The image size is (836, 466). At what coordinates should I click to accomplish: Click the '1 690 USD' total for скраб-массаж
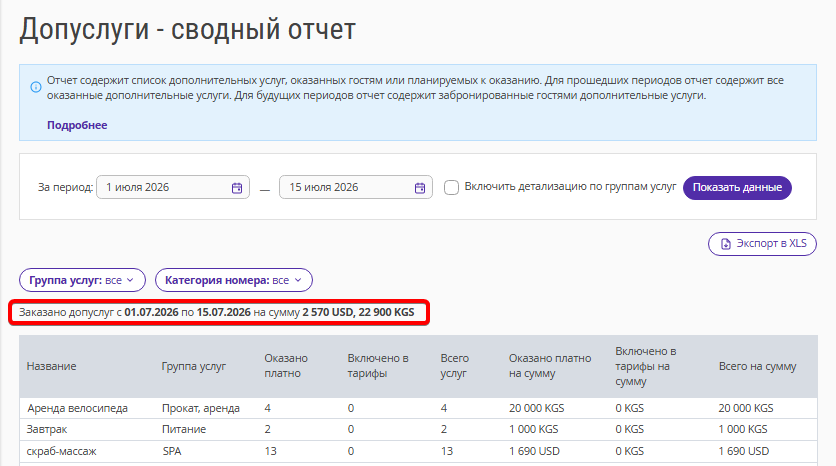click(744, 451)
